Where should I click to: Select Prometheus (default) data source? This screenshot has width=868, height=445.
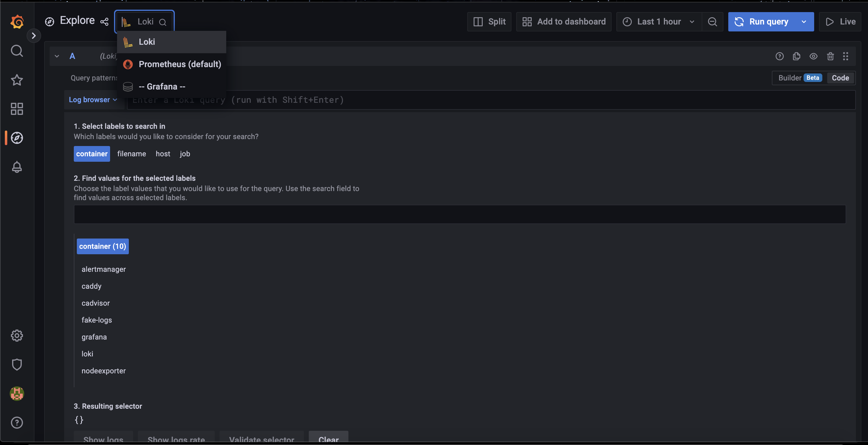click(x=180, y=64)
